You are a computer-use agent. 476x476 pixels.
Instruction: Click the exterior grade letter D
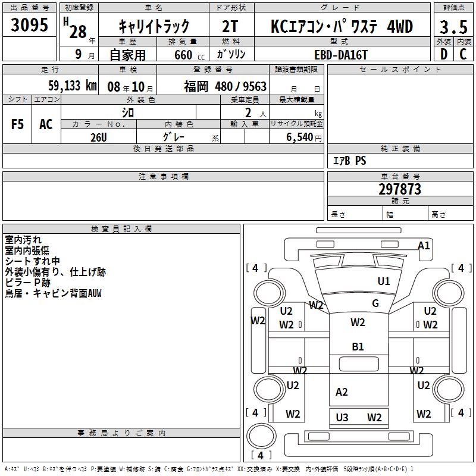tap(443, 54)
